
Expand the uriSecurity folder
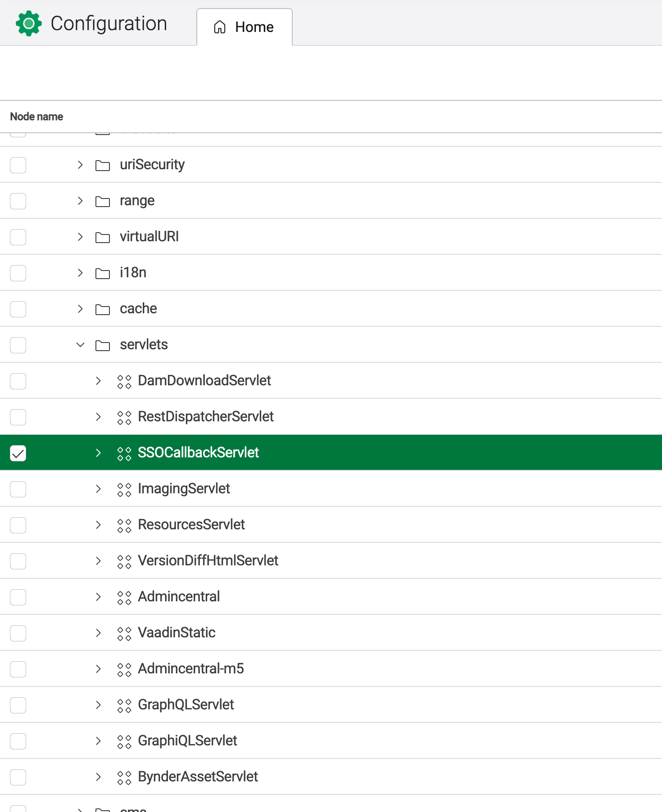pos(80,165)
